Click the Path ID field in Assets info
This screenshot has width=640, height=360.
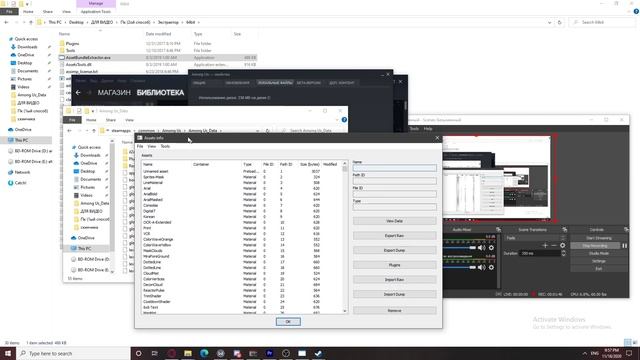[x=394, y=181]
